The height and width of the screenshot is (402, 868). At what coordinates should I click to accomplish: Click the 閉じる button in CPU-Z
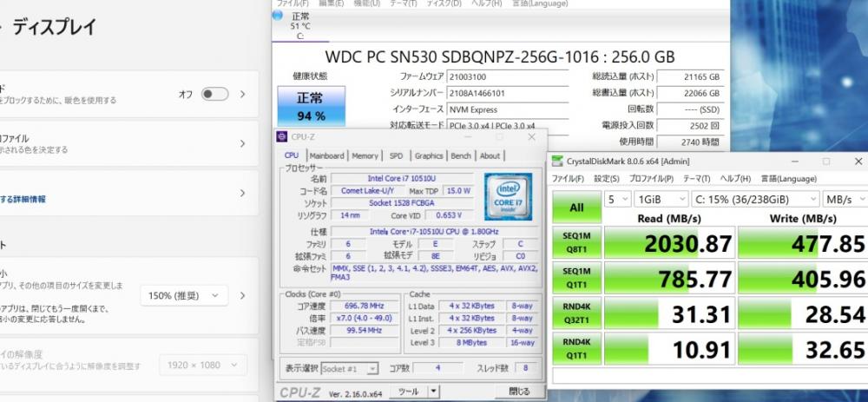[519, 392]
